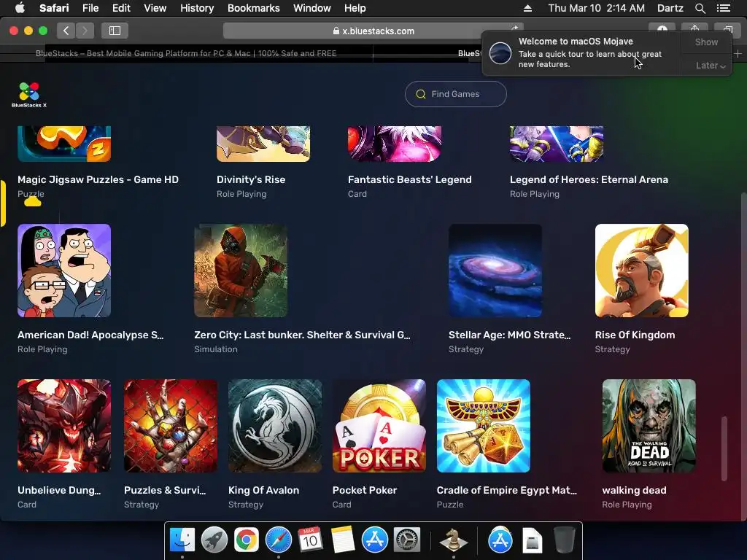Open the Apple menu
The image size is (747, 560).
point(20,8)
